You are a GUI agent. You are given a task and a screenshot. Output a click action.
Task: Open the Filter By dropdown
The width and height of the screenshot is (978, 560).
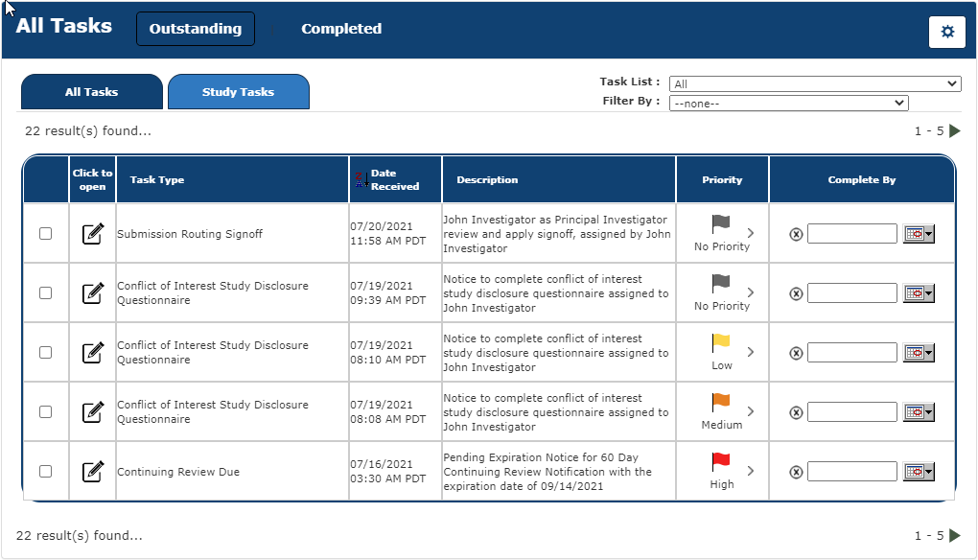(788, 103)
